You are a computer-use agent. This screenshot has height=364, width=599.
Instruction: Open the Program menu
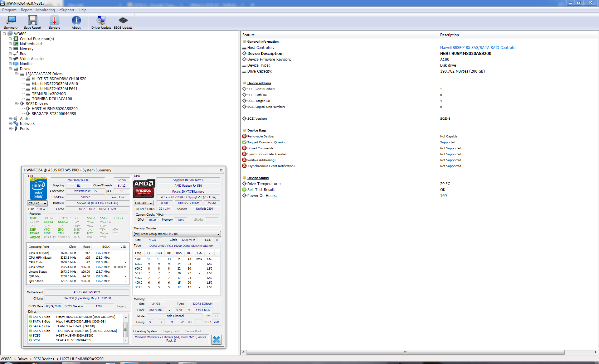point(9,10)
